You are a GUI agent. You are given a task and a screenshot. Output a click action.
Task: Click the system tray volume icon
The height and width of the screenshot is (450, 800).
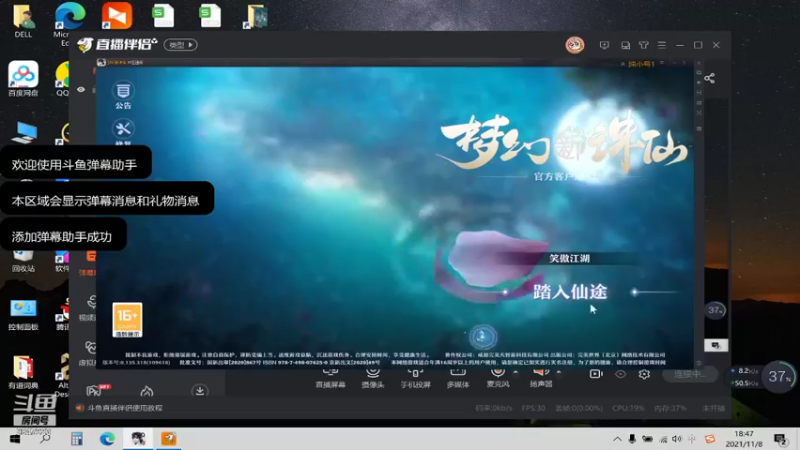pyautogui.click(x=677, y=439)
